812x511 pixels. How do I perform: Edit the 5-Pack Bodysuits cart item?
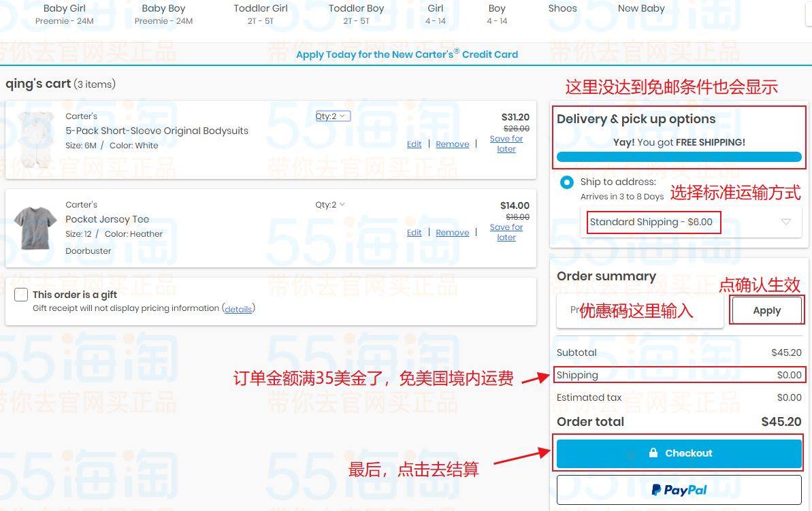point(414,144)
